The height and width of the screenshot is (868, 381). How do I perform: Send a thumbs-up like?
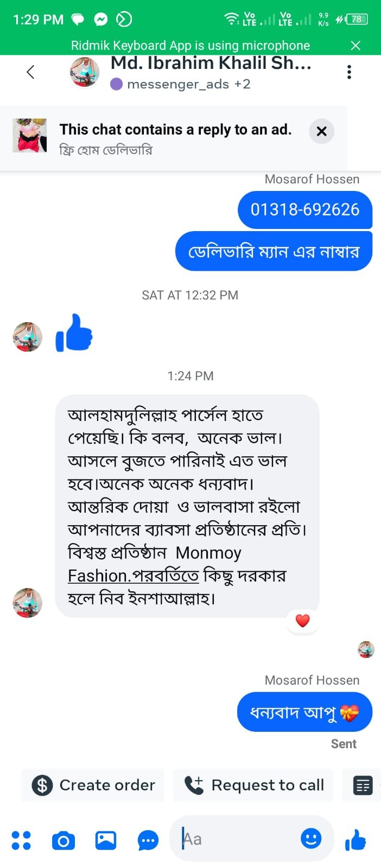(x=356, y=840)
